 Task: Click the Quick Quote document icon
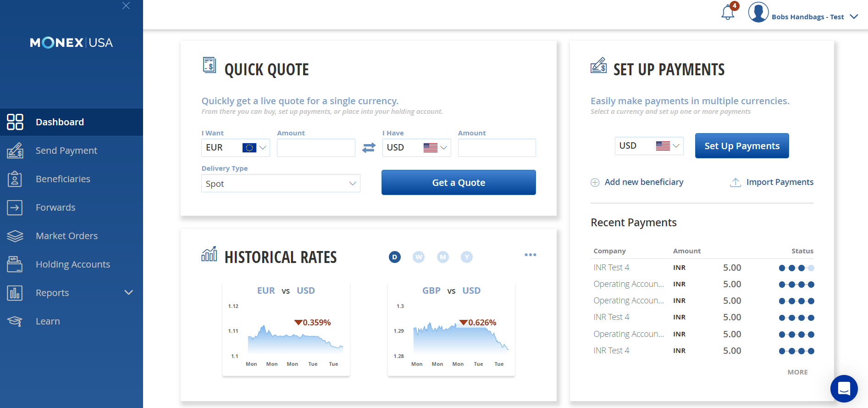(x=210, y=65)
